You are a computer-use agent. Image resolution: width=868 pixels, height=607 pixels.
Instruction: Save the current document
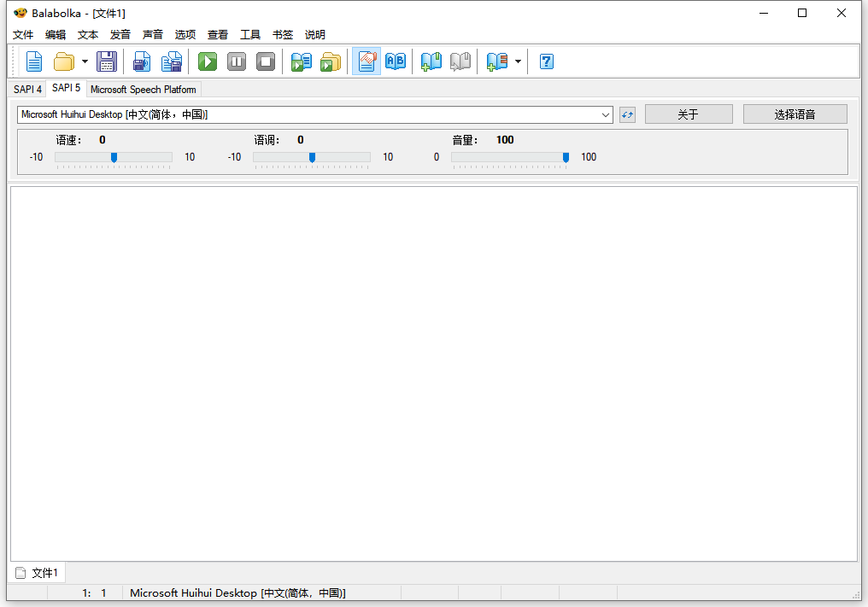tap(107, 61)
